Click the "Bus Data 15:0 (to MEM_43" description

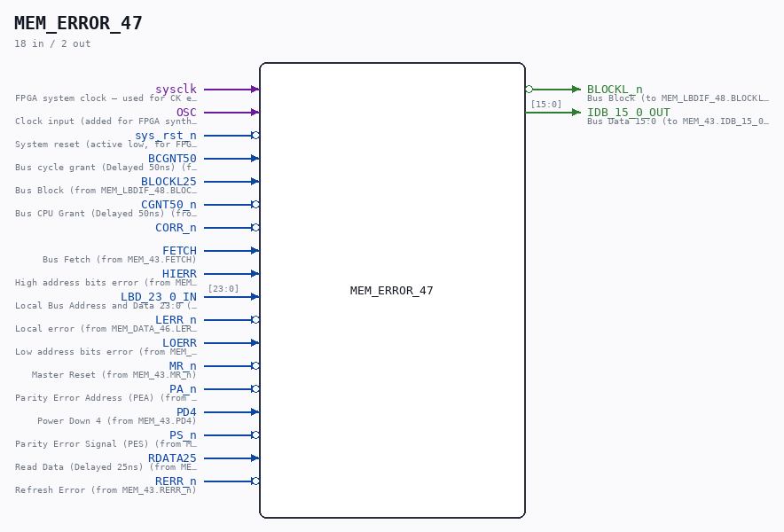[x=678, y=121]
